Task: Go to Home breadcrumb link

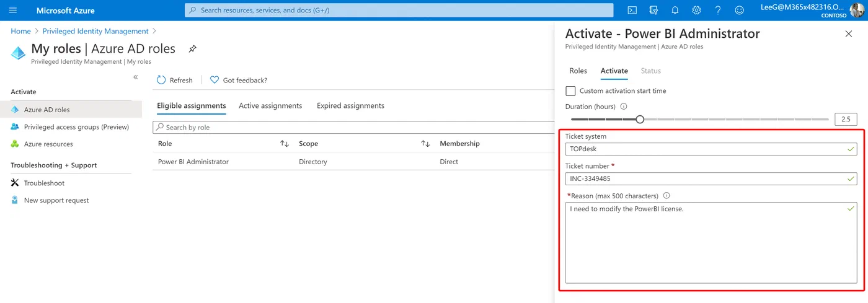Action: coord(20,31)
